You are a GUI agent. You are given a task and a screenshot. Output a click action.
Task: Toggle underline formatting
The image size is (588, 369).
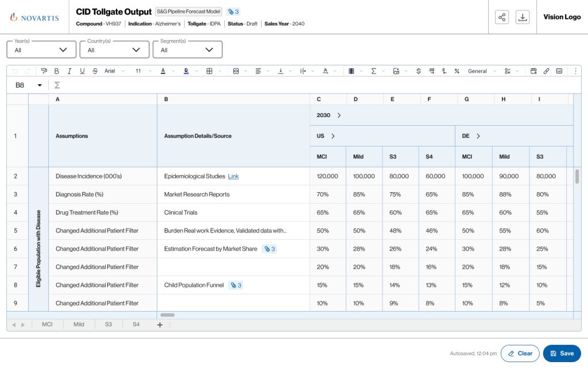[82, 71]
